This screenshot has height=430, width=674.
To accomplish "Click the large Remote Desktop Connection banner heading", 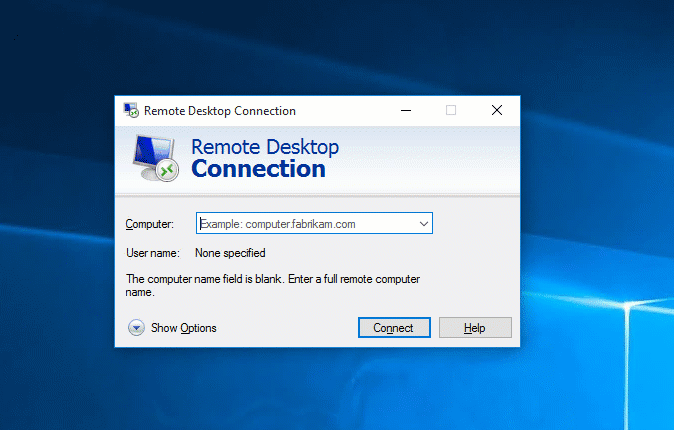I will [265, 158].
